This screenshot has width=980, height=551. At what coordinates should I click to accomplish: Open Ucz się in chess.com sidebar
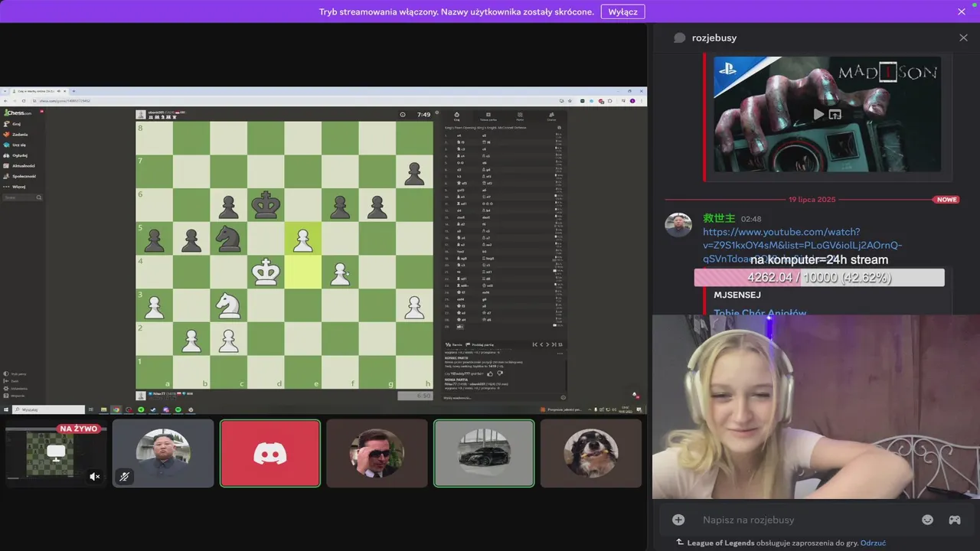click(15, 145)
